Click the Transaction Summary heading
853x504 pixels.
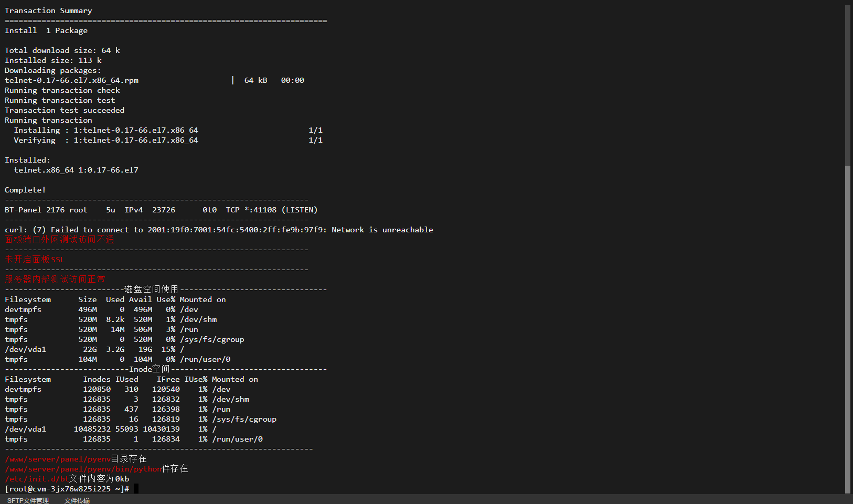pyautogui.click(x=48, y=10)
